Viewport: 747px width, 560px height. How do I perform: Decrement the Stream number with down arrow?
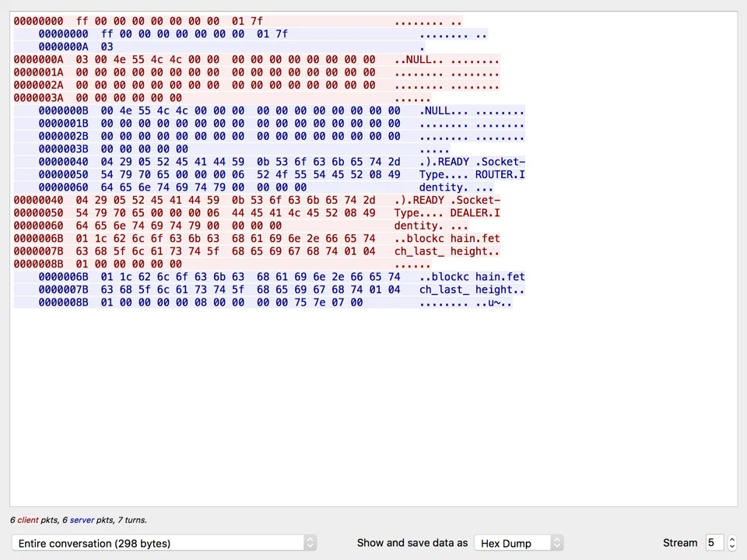(x=732, y=547)
